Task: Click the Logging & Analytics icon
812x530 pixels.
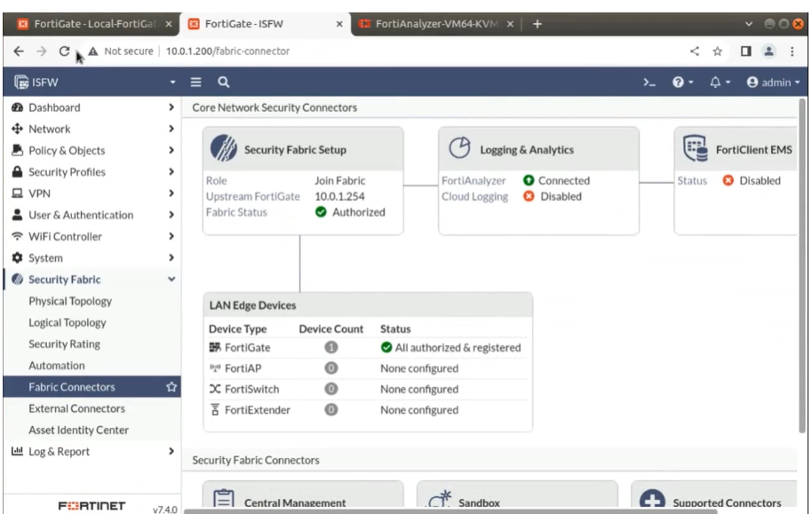Action: coord(459,148)
